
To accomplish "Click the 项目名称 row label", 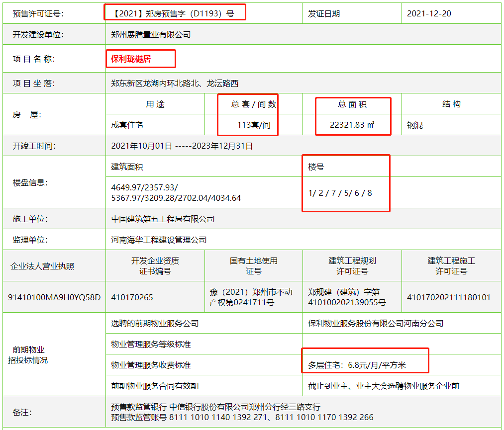I will [34, 59].
